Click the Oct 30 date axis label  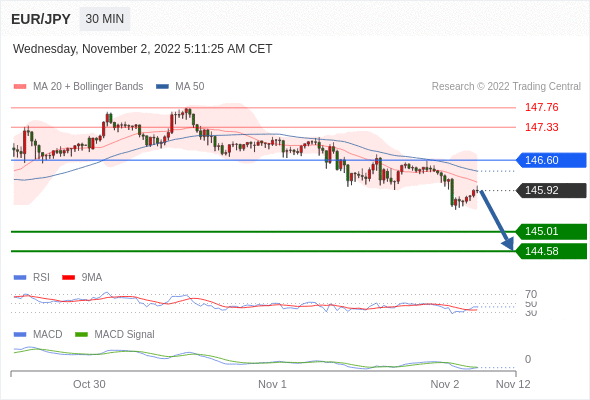point(89,384)
